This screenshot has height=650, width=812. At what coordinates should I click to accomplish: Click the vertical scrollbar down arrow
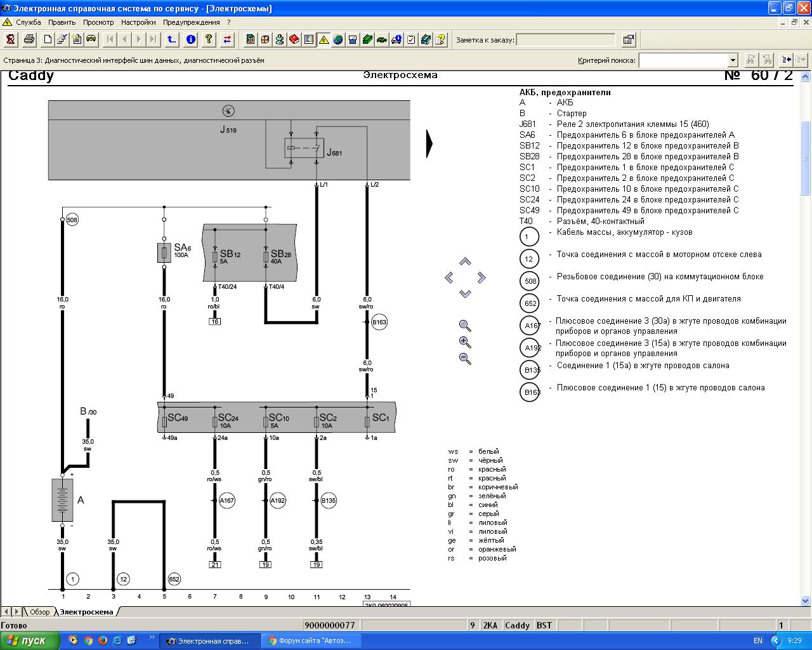point(806,600)
